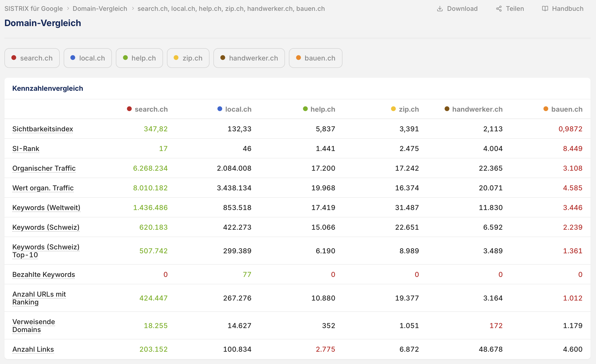Select the handwerker.ch domain chip
596x364 pixels.
pyautogui.click(x=249, y=58)
